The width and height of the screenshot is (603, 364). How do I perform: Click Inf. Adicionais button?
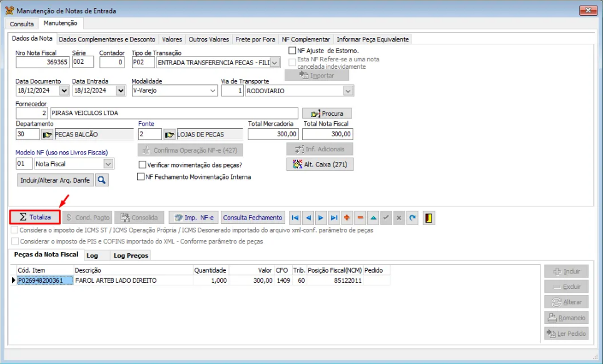(320, 149)
